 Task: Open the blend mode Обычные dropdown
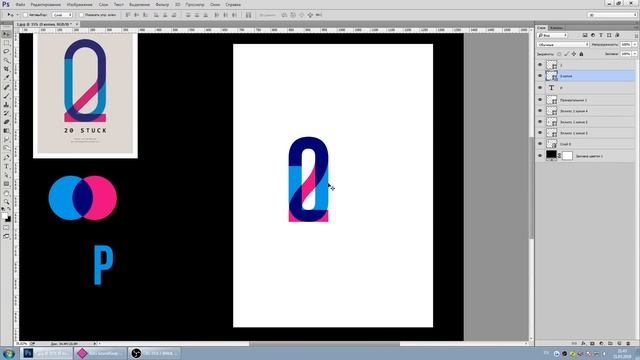tap(563, 44)
